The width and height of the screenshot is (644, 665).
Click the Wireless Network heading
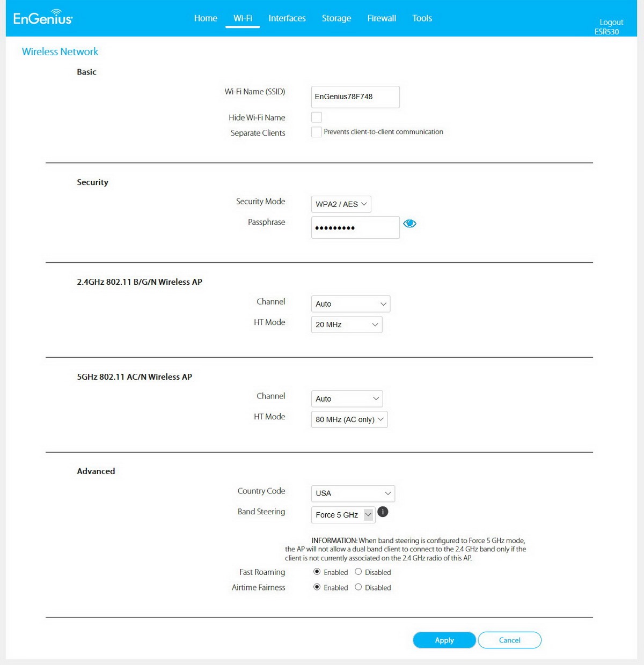[x=60, y=51]
